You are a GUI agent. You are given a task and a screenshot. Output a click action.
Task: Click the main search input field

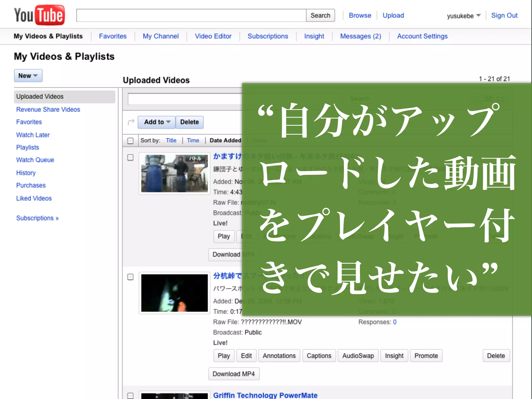(x=191, y=16)
